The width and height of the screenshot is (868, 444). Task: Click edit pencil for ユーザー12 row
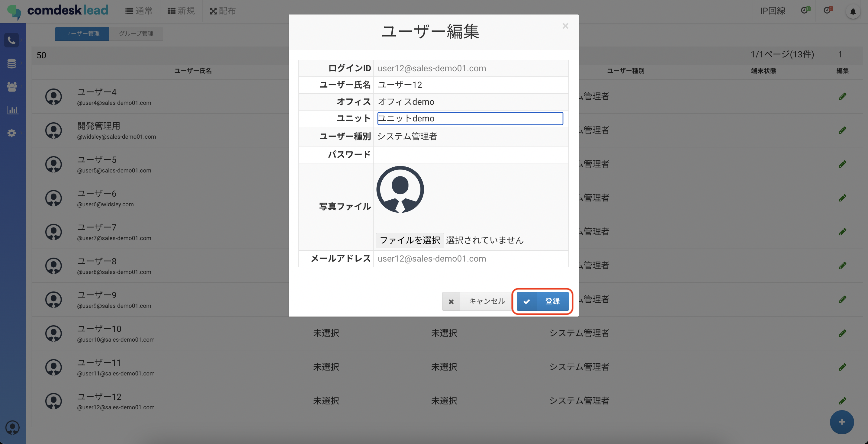pyautogui.click(x=842, y=401)
